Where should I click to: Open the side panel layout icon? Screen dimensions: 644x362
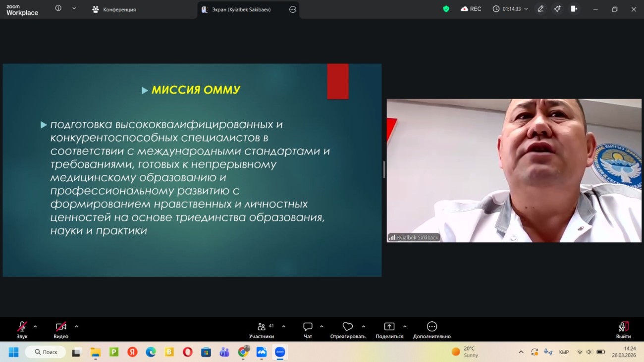[x=574, y=8]
